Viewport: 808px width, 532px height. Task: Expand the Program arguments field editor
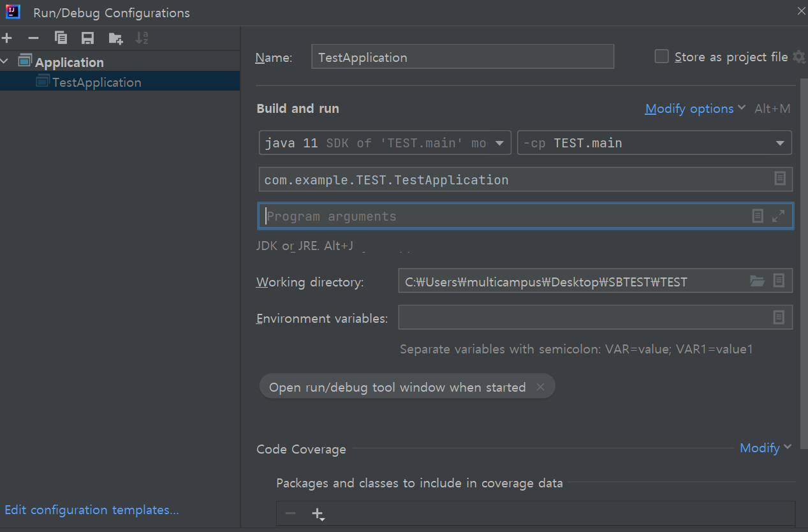click(778, 216)
